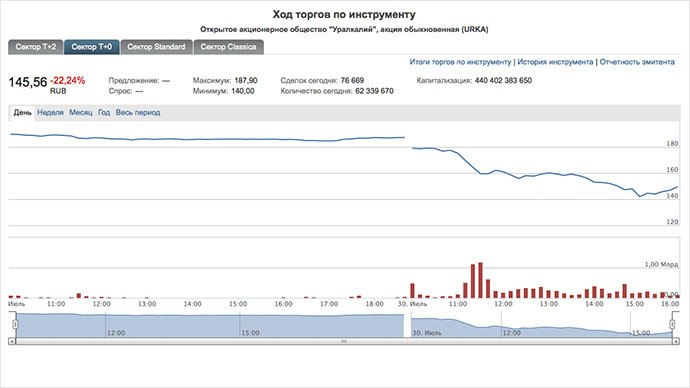The image size is (690, 388).
Task: Open the Сектор Classica tab
Action: click(x=228, y=47)
